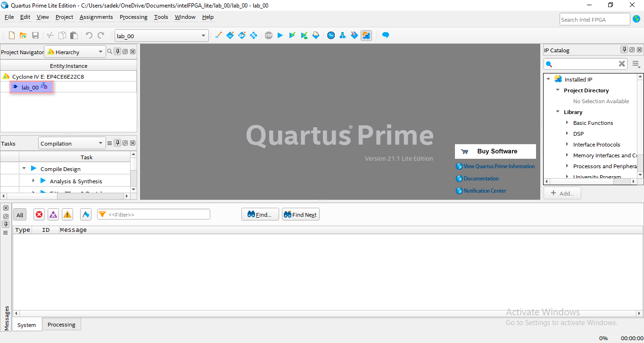Image resolution: width=644 pixels, height=343 pixels.
Task: Open the Compilation dropdown in Tasks panel
Action: 72,143
